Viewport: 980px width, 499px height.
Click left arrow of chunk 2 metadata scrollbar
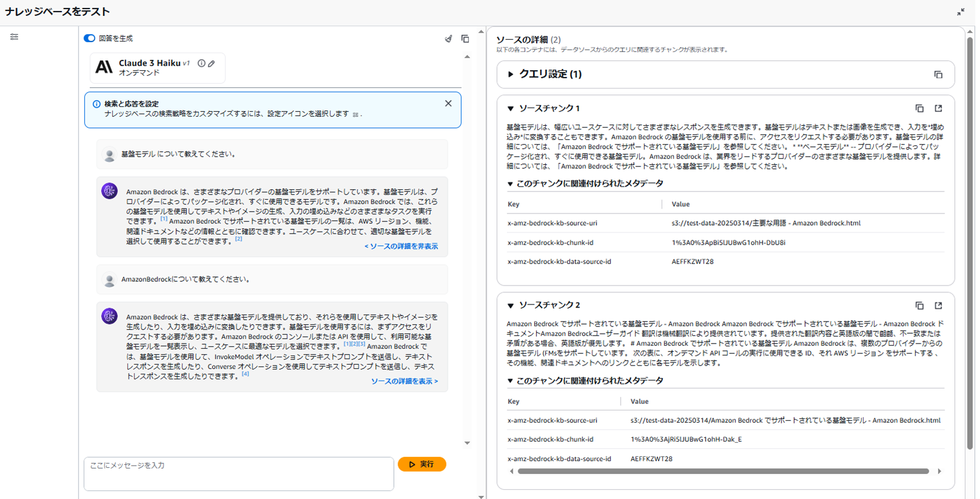(511, 472)
